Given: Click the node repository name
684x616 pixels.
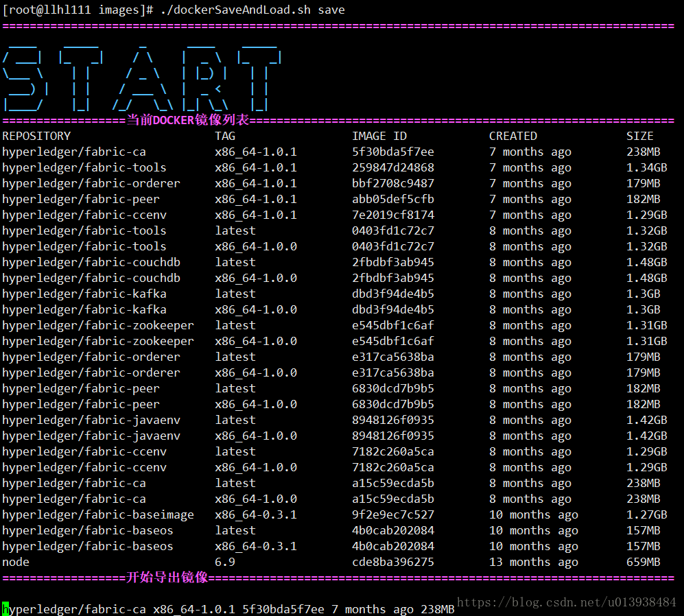Looking at the screenshot, I should tap(15, 562).
